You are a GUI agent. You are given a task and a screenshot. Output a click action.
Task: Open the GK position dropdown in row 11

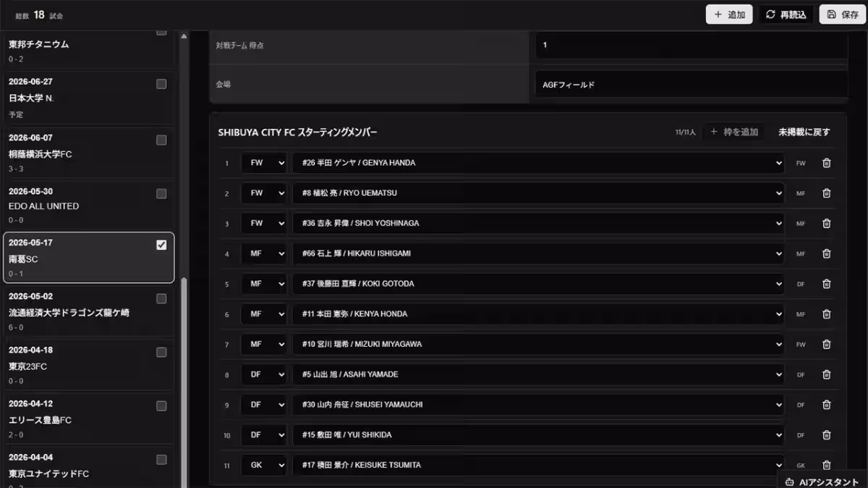(264, 465)
